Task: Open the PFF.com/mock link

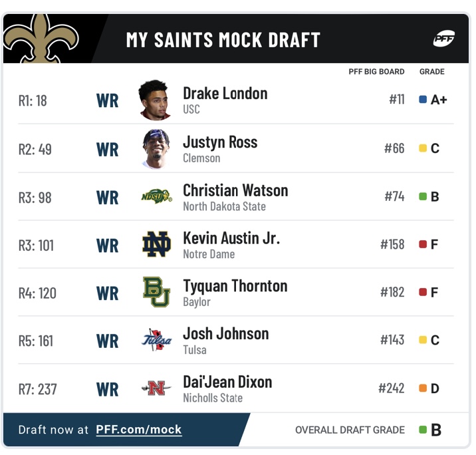Action: coord(139,430)
